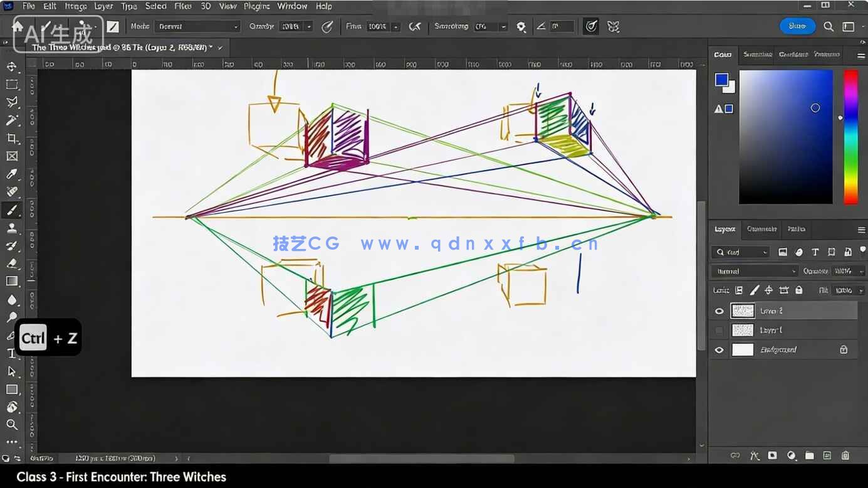Image resolution: width=868 pixels, height=488 pixels.
Task: Click the blue Share button
Action: tap(797, 26)
